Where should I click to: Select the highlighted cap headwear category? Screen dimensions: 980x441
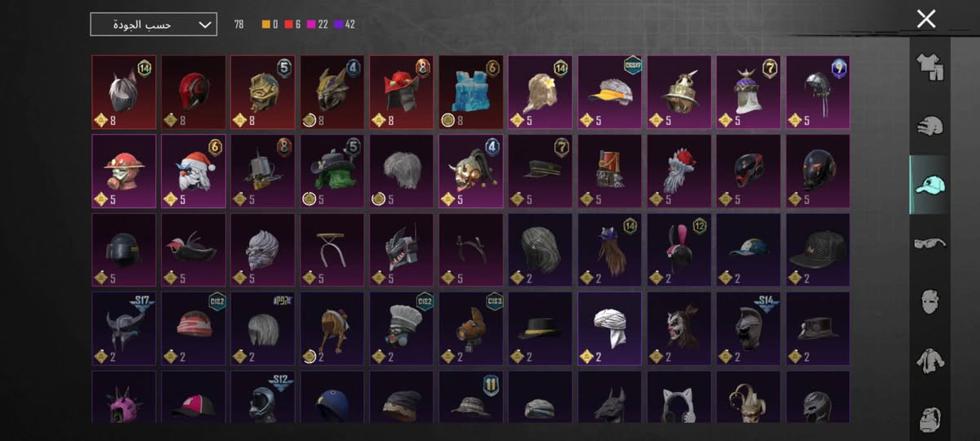[x=929, y=185]
